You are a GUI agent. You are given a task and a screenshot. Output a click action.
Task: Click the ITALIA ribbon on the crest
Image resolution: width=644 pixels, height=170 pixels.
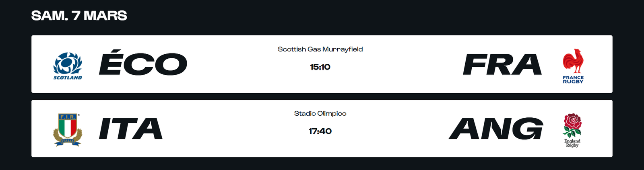click(68, 141)
